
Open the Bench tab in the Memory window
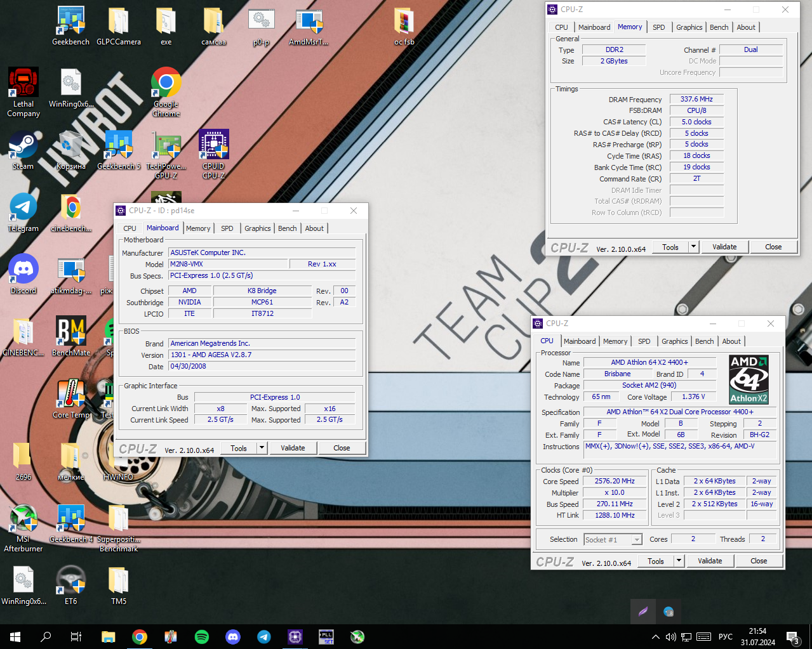pos(719,27)
